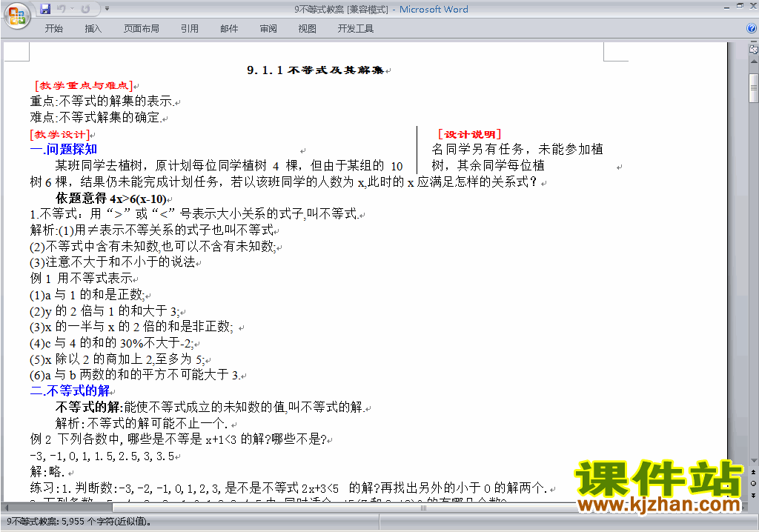The height and width of the screenshot is (532, 759).
Task: Click the word count in status bar
Action: (x=78, y=522)
